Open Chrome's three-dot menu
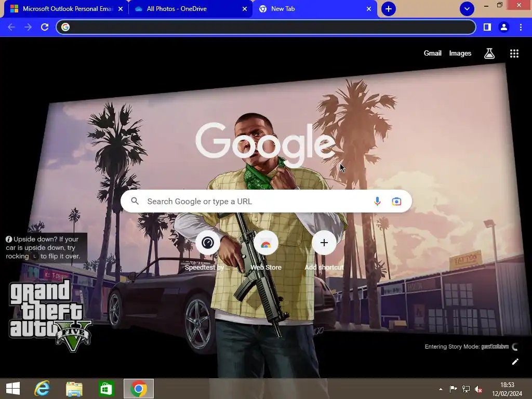This screenshot has height=399, width=532. pos(521,27)
